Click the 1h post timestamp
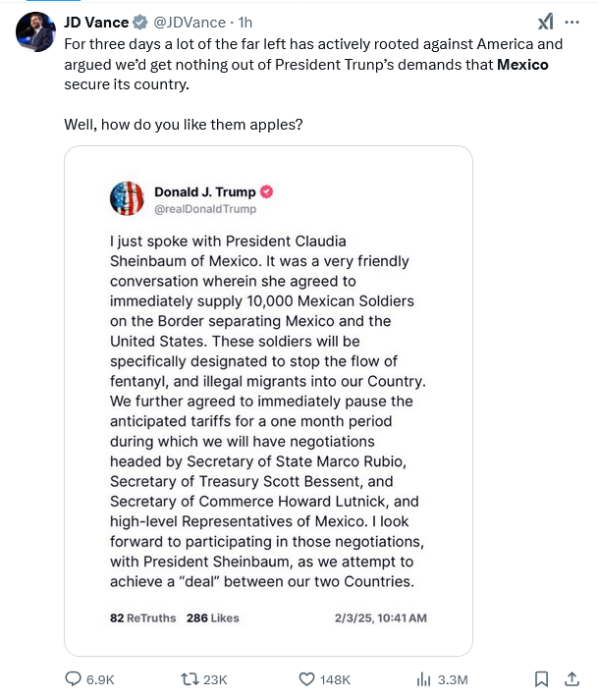598x700 pixels. coord(245,21)
